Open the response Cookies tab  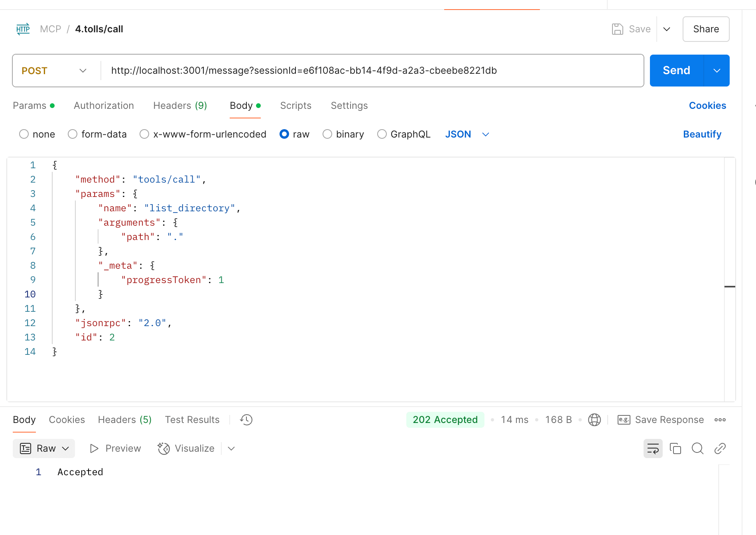click(x=67, y=420)
